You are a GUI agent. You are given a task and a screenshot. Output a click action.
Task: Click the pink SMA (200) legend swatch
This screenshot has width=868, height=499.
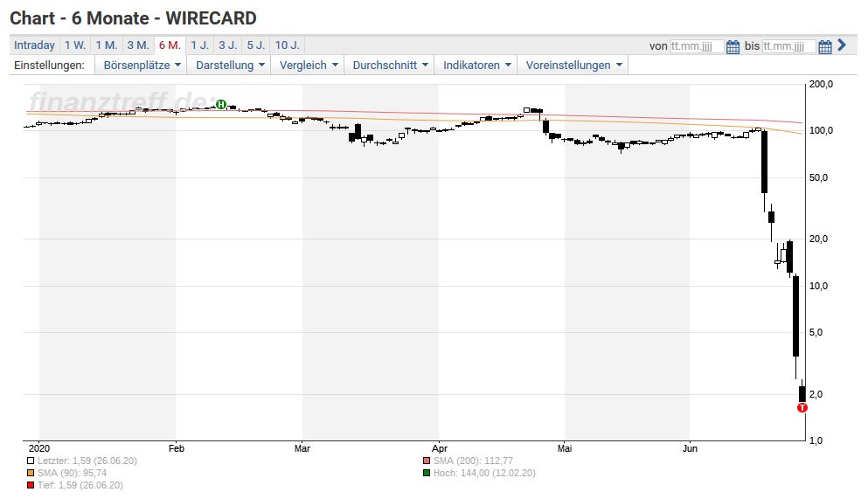point(427,461)
